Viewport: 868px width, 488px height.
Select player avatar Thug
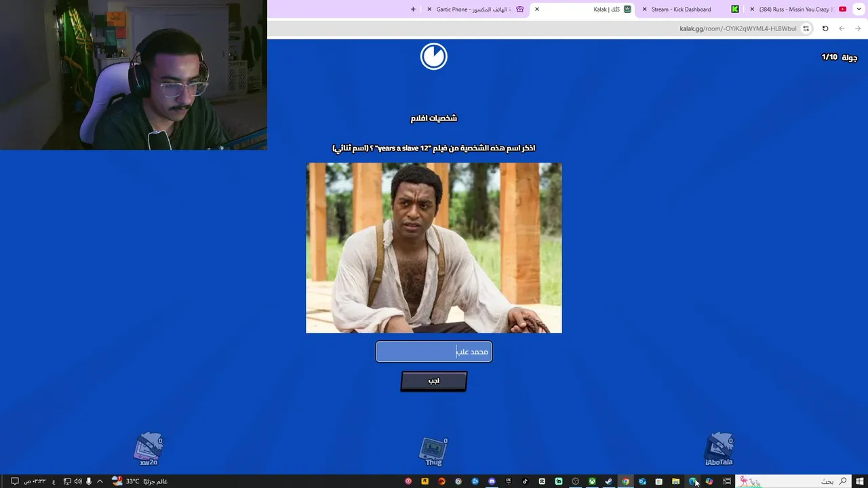coord(434,451)
